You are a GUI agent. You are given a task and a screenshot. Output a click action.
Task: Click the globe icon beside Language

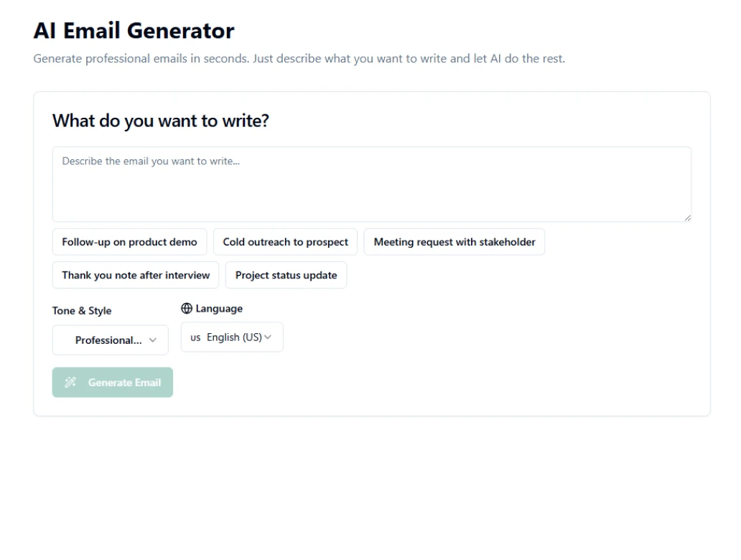point(187,309)
